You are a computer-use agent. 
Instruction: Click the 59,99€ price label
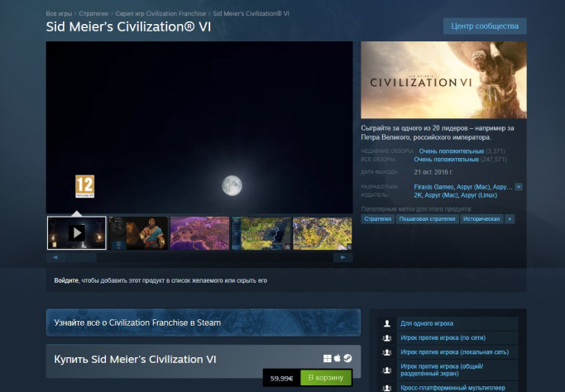(x=282, y=378)
